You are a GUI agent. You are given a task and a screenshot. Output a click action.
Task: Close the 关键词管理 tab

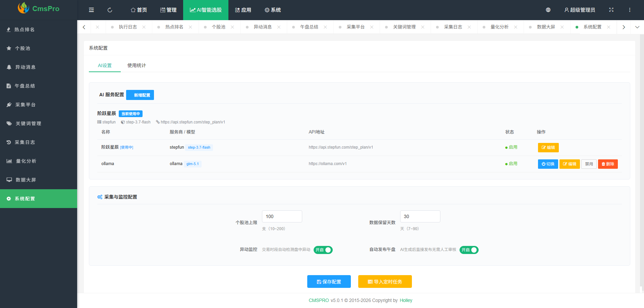[423, 27]
